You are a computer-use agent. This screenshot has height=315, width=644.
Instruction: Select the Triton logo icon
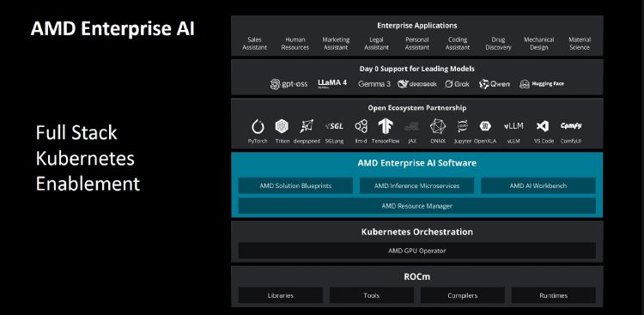(282, 126)
